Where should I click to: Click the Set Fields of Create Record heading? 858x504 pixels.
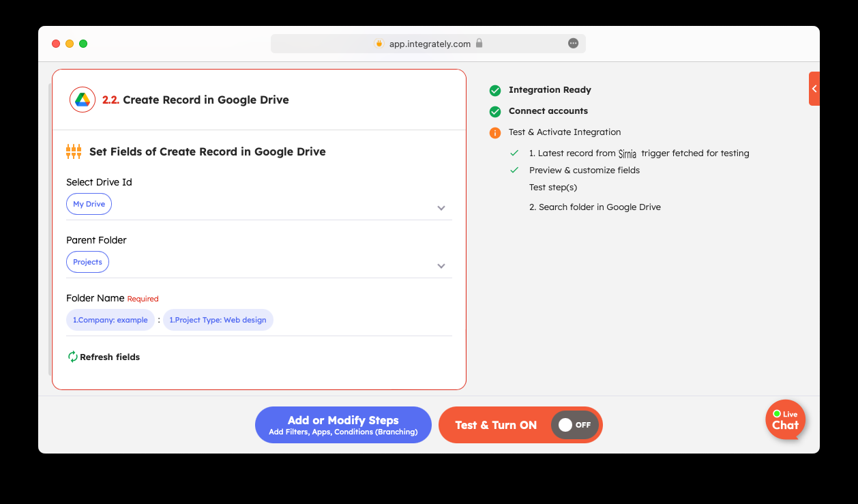[207, 151]
